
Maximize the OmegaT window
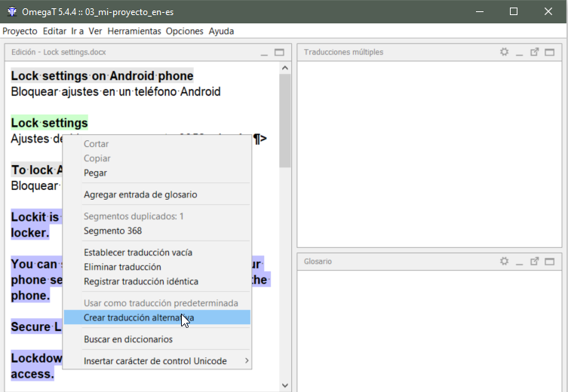pyautogui.click(x=514, y=11)
